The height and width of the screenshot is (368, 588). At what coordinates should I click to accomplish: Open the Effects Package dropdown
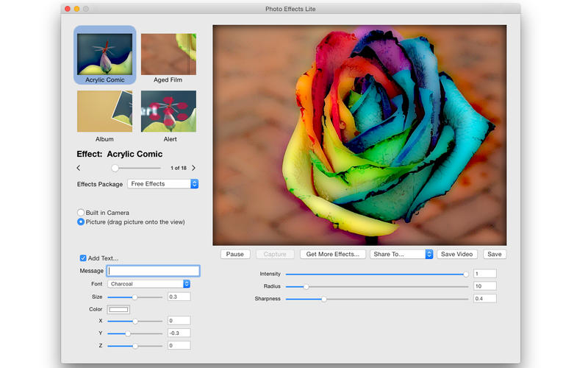click(x=162, y=184)
